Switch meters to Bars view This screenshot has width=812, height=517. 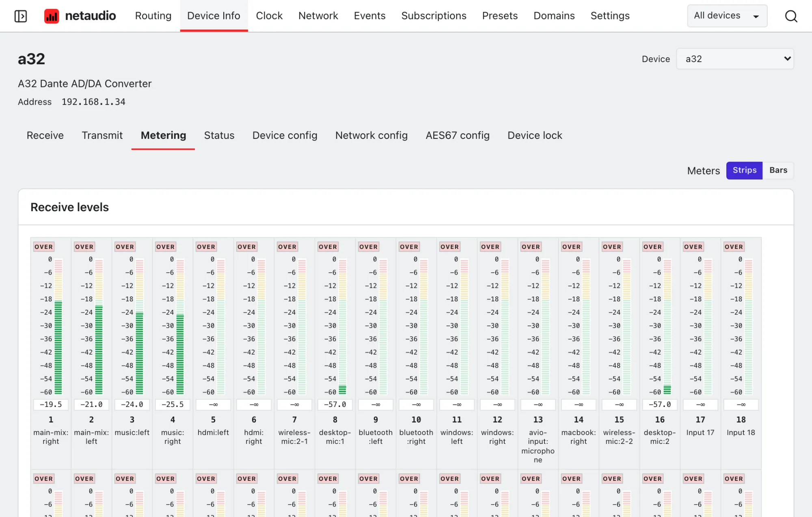tap(778, 170)
